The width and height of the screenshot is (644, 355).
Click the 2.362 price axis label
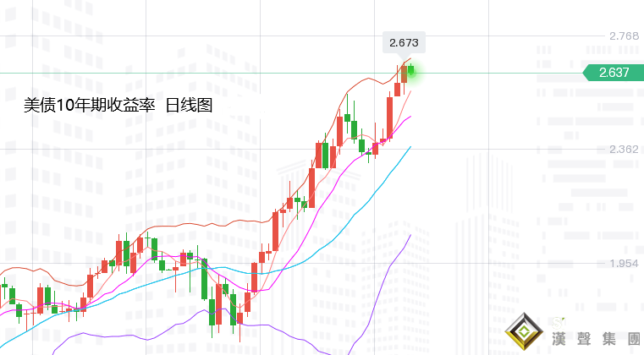(624, 150)
